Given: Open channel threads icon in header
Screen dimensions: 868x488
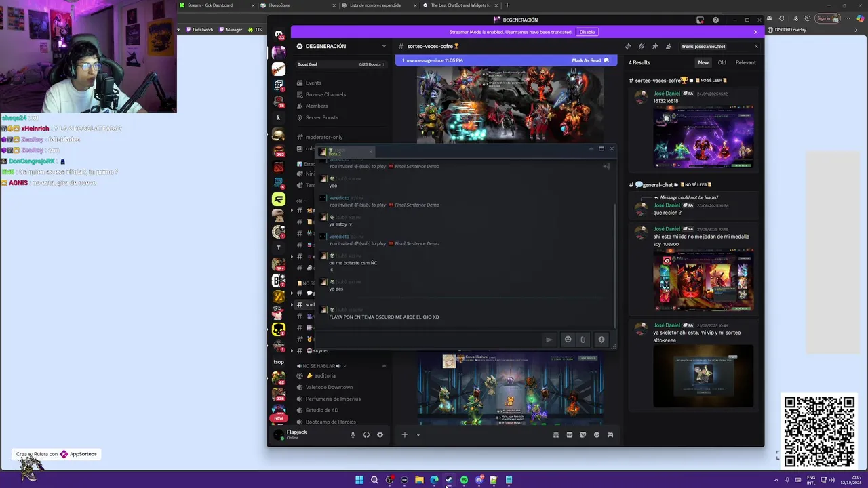Looking at the screenshot, I should coord(627,46).
